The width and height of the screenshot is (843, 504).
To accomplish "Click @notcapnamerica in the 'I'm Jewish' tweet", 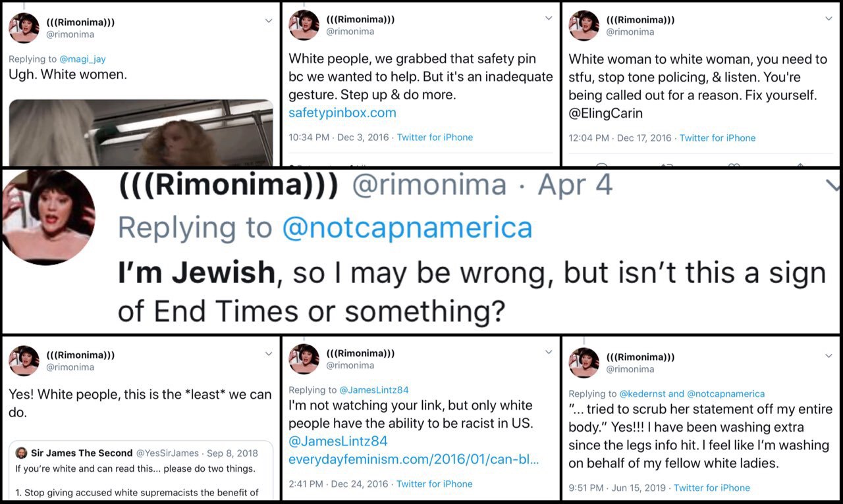I will 407,228.
